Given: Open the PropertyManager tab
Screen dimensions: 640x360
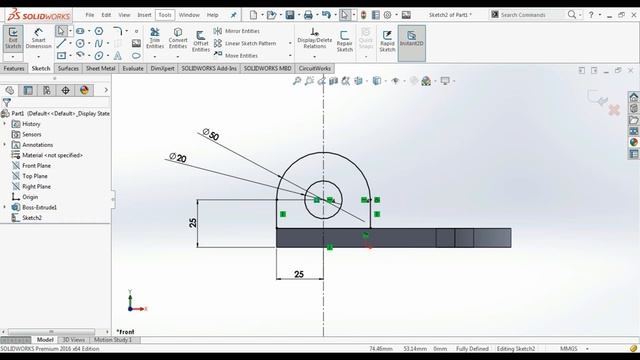Looking at the screenshot, I should (x=28, y=90).
